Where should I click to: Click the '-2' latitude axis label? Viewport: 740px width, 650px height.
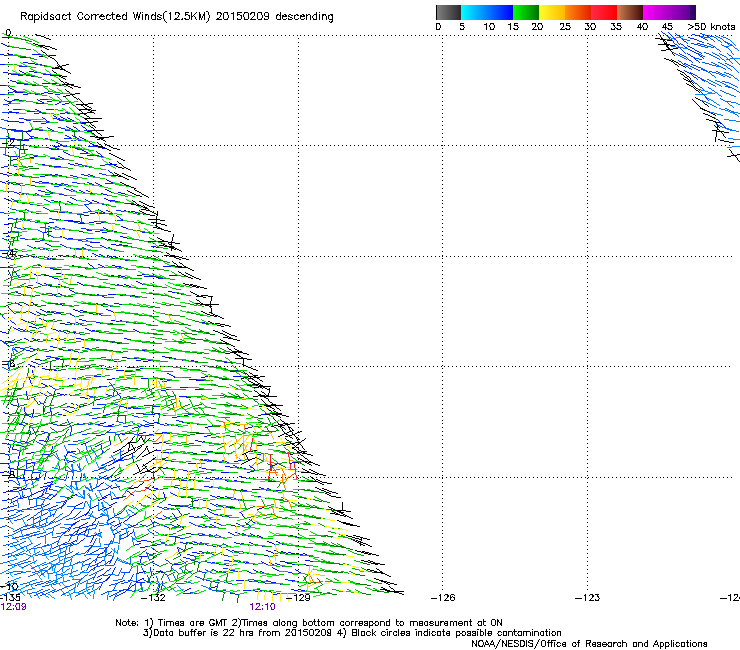[8, 142]
